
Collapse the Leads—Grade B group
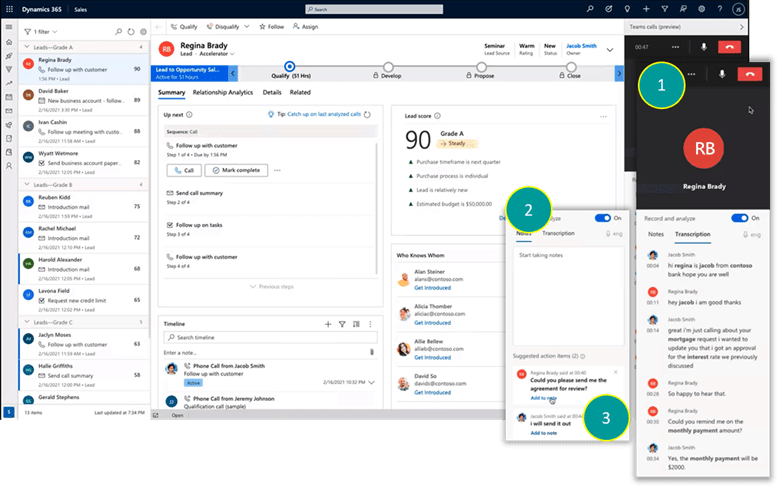point(27,185)
